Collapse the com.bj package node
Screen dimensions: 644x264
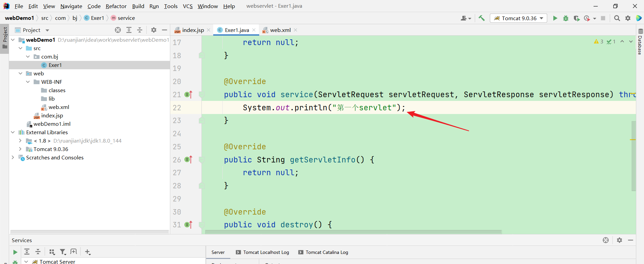click(28, 56)
